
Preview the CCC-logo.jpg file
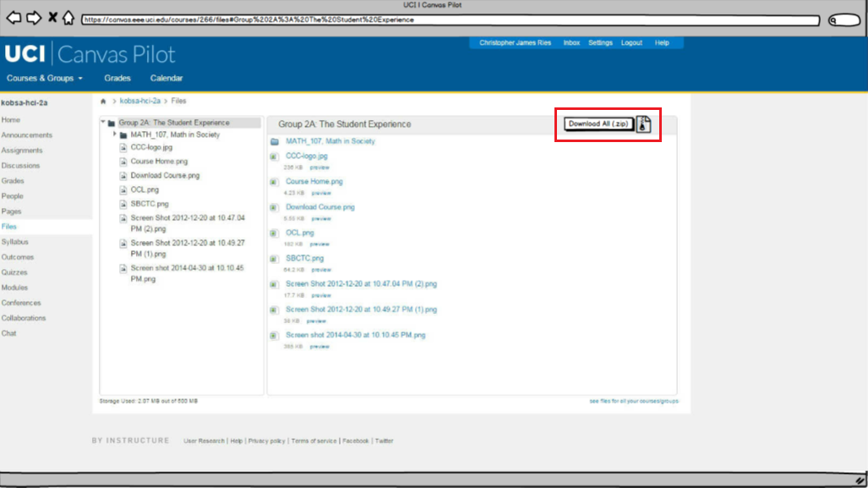[x=319, y=167]
